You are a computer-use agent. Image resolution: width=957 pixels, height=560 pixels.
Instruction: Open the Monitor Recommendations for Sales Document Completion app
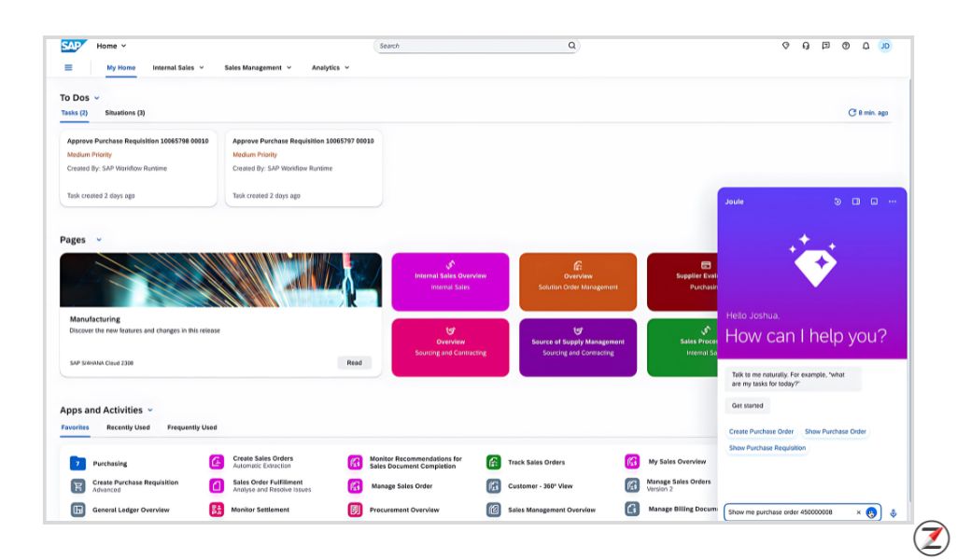[x=415, y=462]
